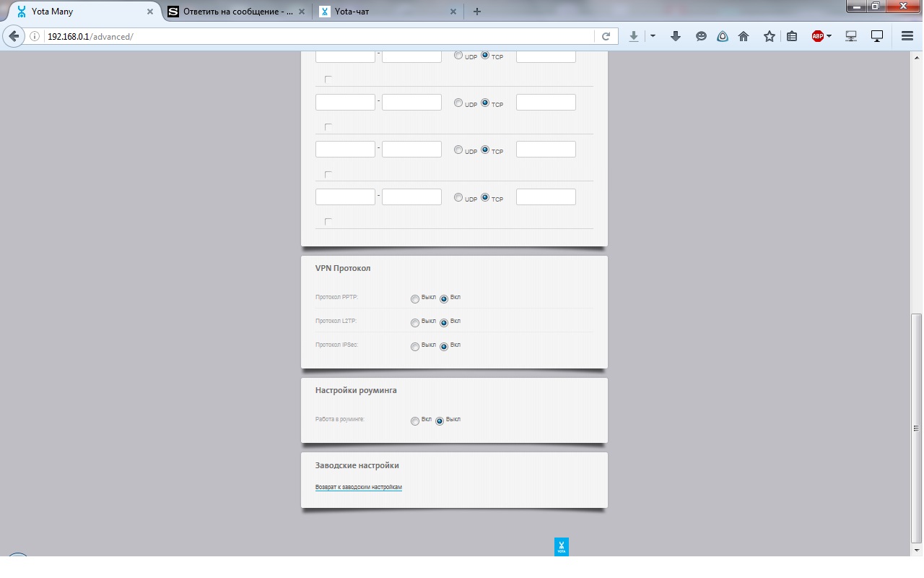Click the browser Home icon
The image size is (924, 578).
(x=744, y=36)
